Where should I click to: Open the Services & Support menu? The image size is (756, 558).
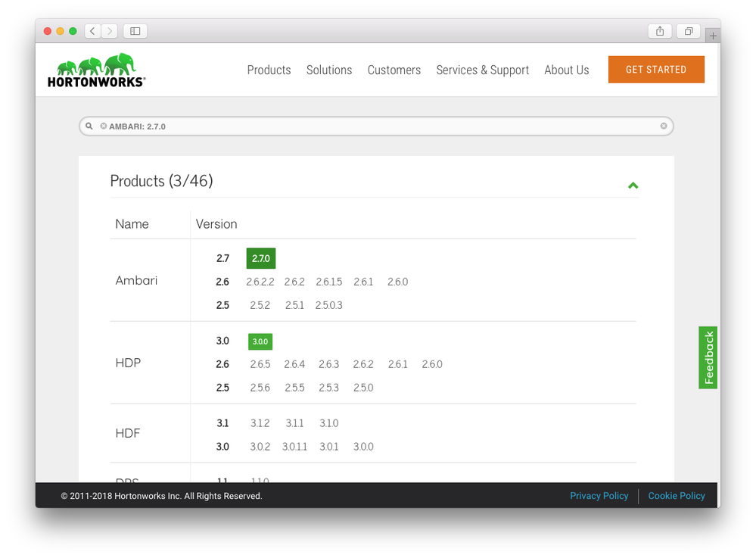[x=482, y=70]
